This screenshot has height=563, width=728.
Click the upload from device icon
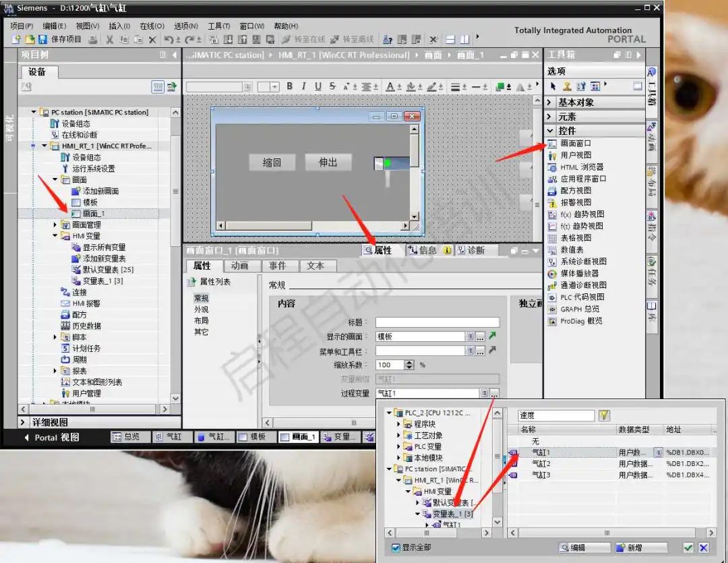point(242,40)
